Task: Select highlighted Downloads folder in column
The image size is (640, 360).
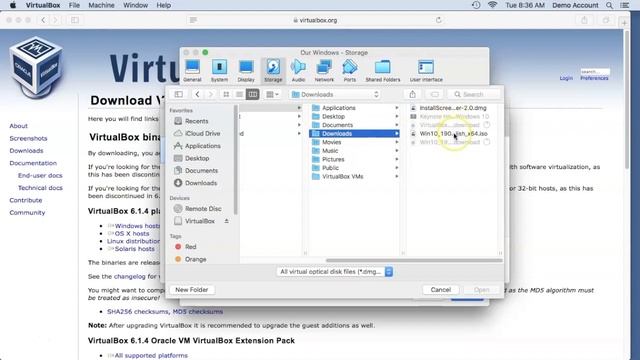Action: pyautogui.click(x=354, y=133)
